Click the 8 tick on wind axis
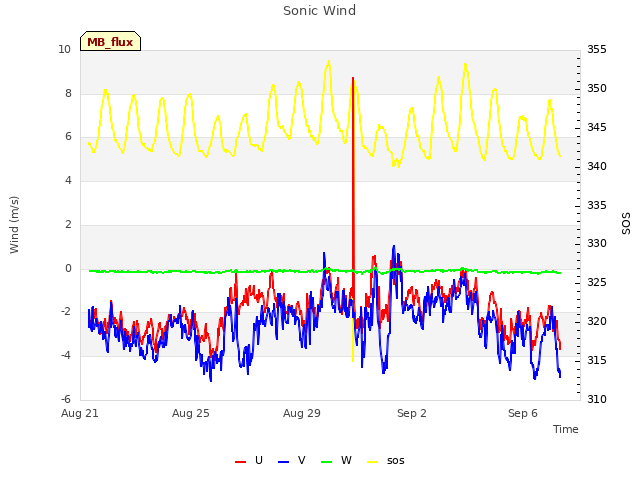This screenshot has height=480, width=640. tap(68, 93)
